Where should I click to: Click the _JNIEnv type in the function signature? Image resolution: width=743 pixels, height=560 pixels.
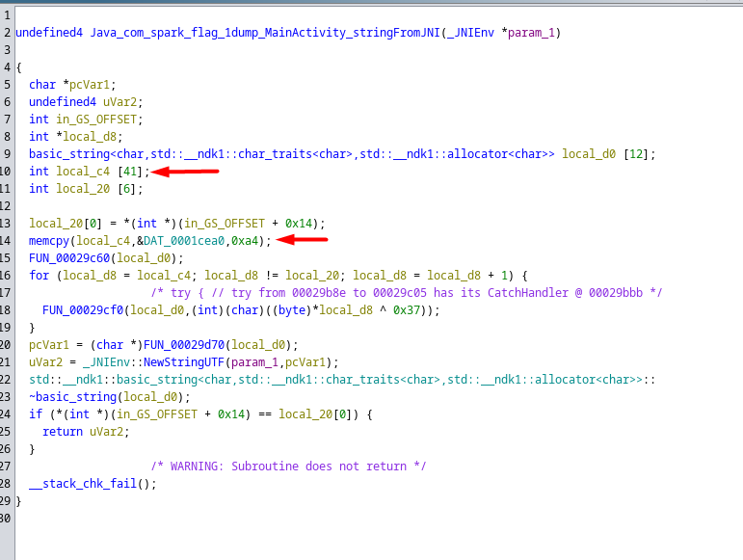click(x=470, y=33)
